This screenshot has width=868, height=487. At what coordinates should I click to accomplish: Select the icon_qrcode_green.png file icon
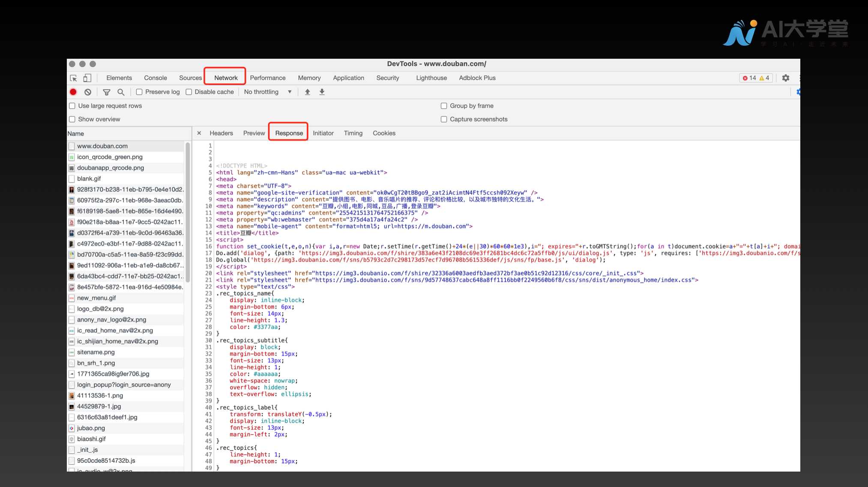pos(72,157)
